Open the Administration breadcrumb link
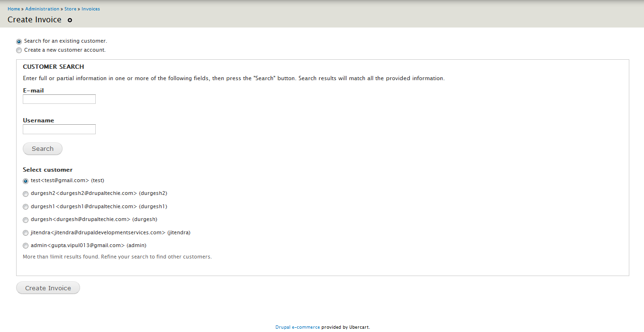The image size is (644, 332). pos(42,9)
